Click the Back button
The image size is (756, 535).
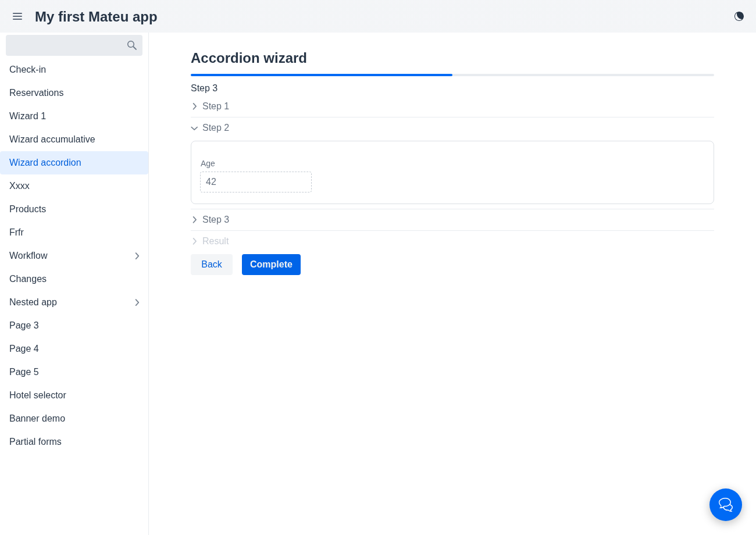(x=212, y=265)
